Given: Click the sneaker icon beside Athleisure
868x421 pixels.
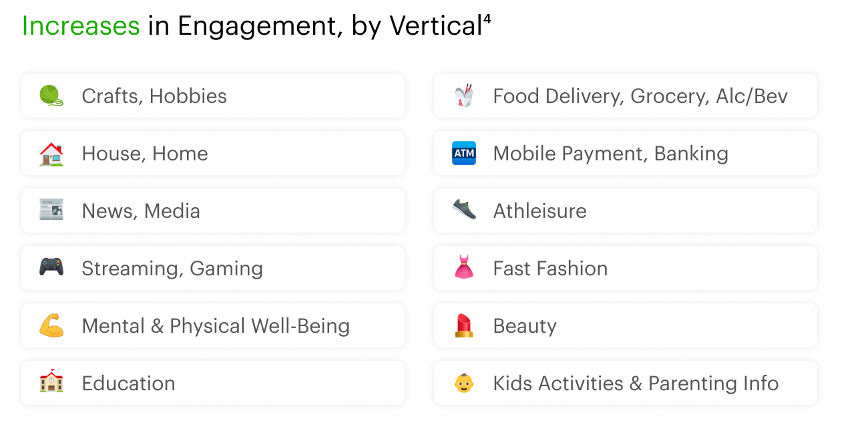Looking at the screenshot, I should click(x=463, y=211).
